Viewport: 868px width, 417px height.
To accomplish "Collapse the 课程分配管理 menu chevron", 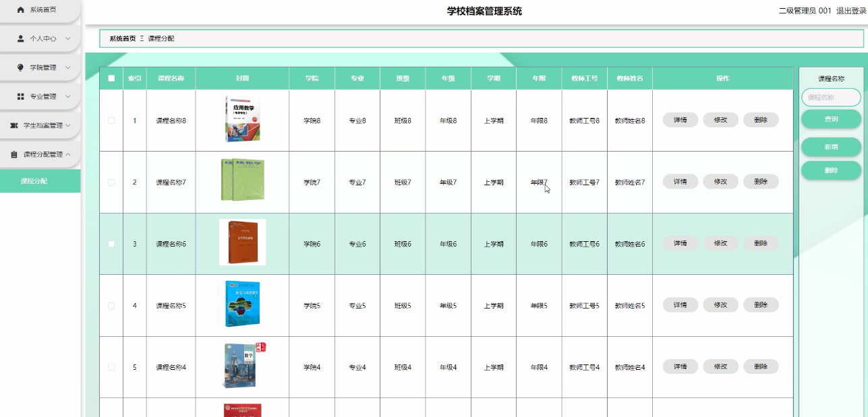I will (x=67, y=155).
